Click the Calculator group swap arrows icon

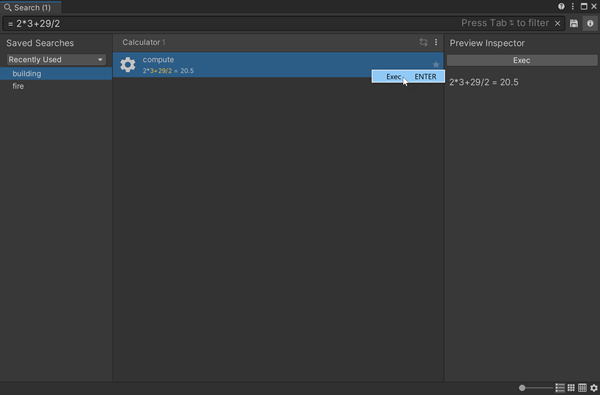click(x=423, y=42)
